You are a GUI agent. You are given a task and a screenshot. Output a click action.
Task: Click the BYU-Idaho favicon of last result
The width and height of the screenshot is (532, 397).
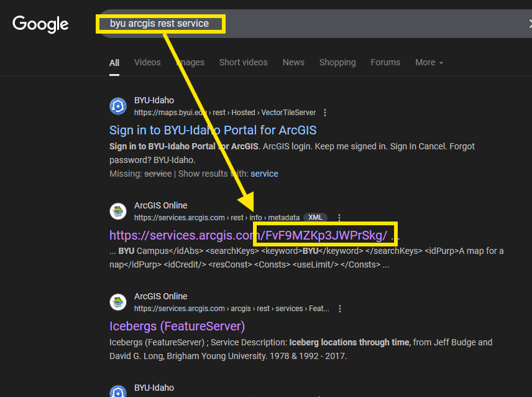[118, 391]
